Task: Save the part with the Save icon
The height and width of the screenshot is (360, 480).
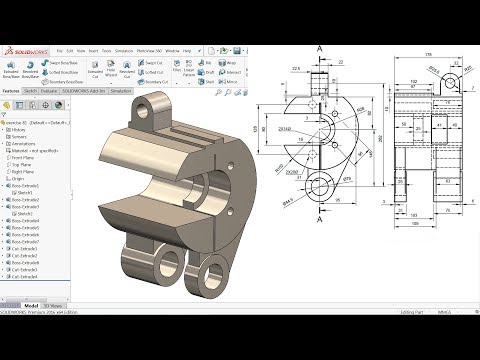Action: click(x=237, y=51)
